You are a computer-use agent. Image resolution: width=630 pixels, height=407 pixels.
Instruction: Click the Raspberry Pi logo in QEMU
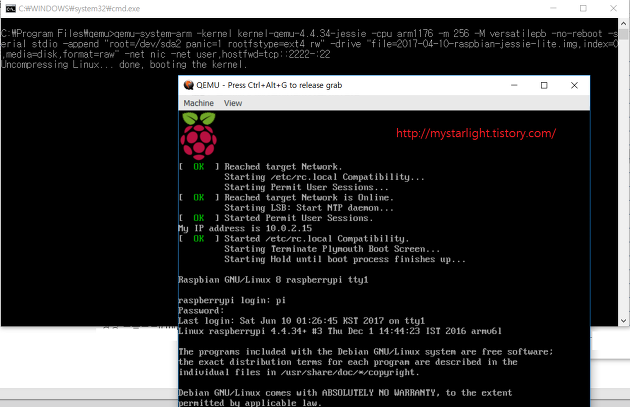tap(199, 136)
